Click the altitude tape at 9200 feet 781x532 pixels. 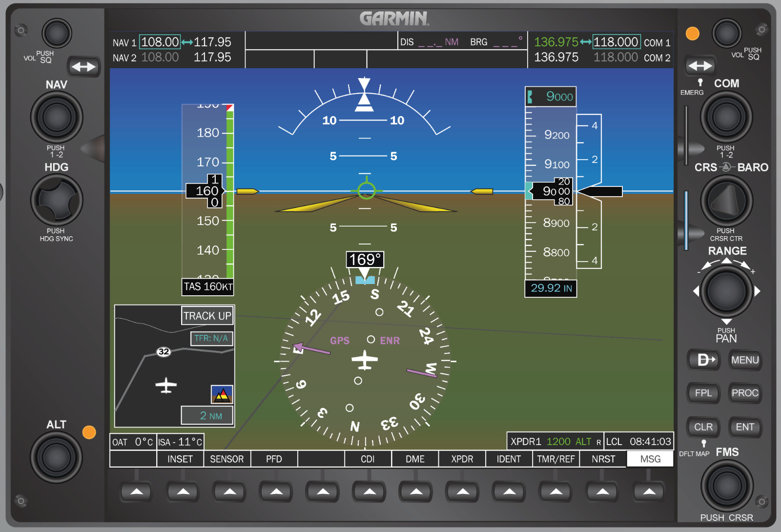coord(556,135)
